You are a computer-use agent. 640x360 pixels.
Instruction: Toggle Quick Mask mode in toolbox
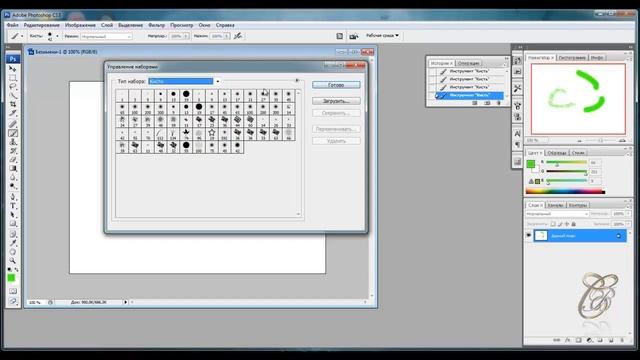tap(13, 291)
